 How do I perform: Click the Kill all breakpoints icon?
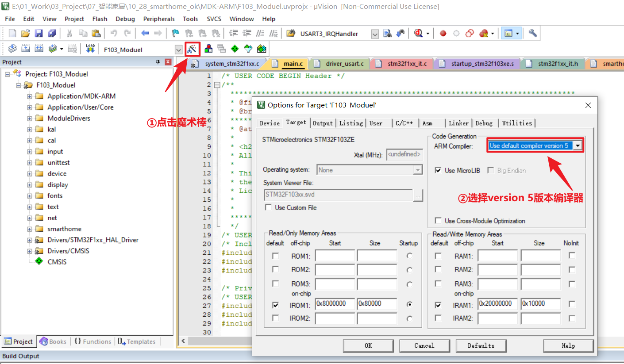point(484,34)
